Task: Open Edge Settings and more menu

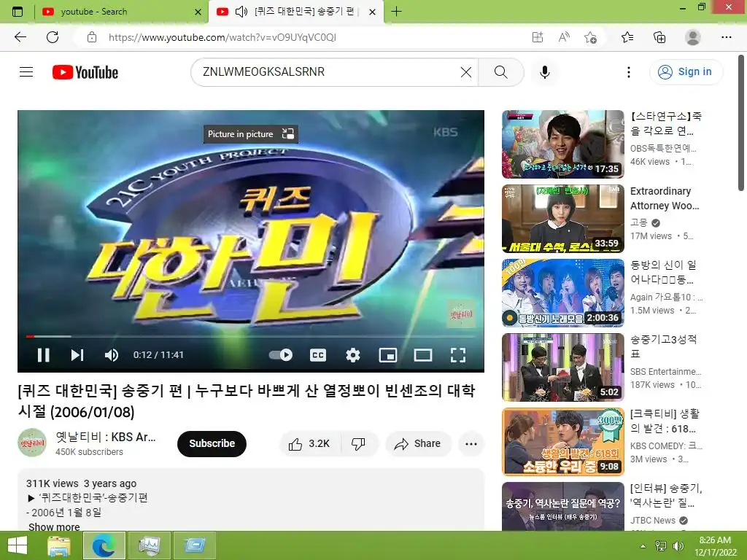Action: (x=726, y=37)
